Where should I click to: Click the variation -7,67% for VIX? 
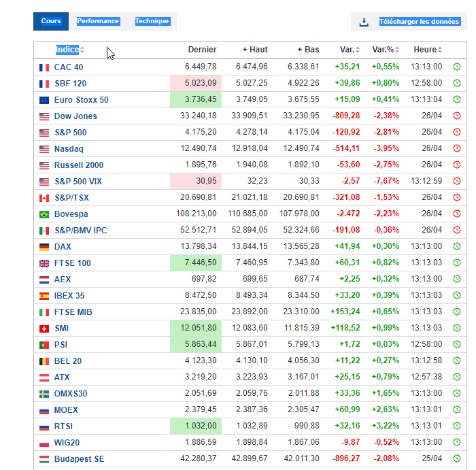click(x=386, y=181)
